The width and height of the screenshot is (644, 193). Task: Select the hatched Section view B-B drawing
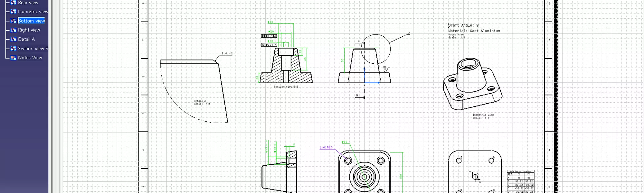click(x=286, y=65)
